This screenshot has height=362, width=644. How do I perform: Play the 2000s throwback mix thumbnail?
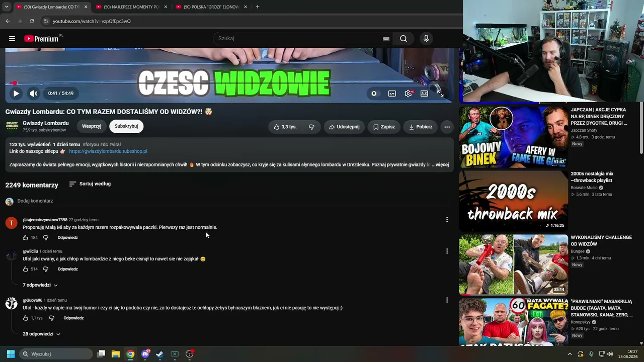[x=513, y=201]
